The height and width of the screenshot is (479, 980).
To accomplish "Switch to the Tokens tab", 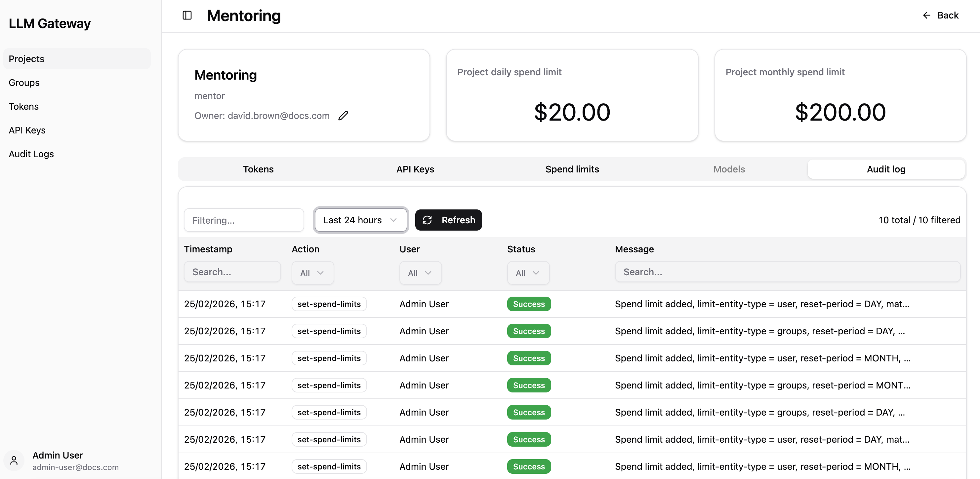I will [x=258, y=169].
